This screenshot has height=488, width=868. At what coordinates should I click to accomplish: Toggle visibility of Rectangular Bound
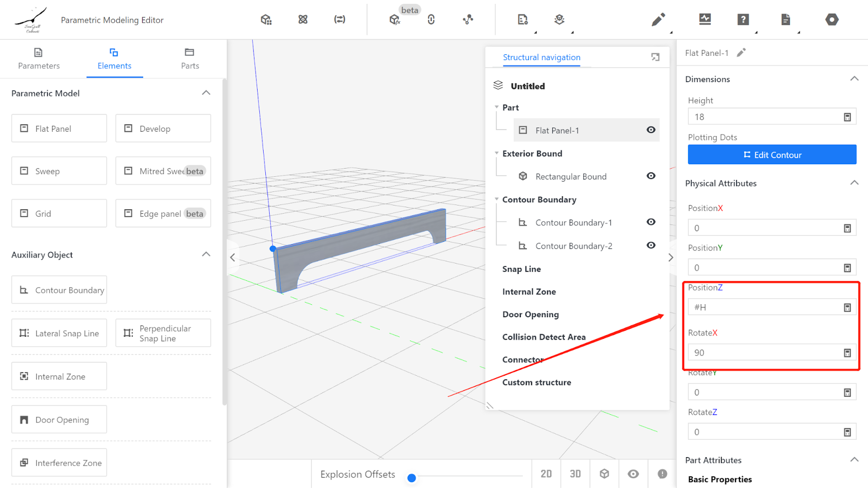(651, 176)
